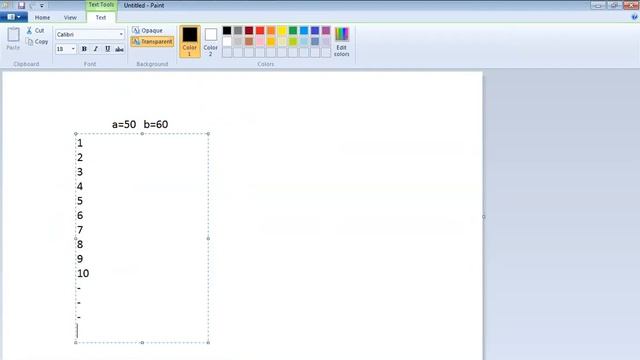Toggle Strikethrough text formatting

pyautogui.click(x=119, y=49)
